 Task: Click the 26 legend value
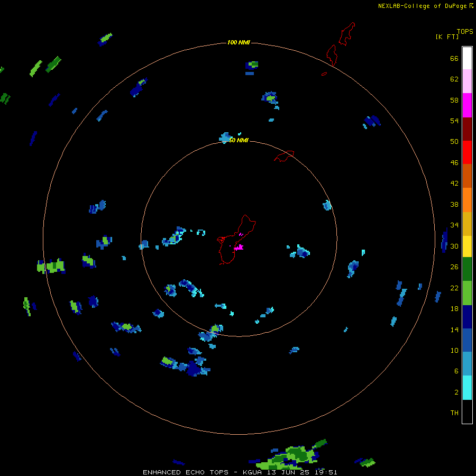tap(454, 267)
